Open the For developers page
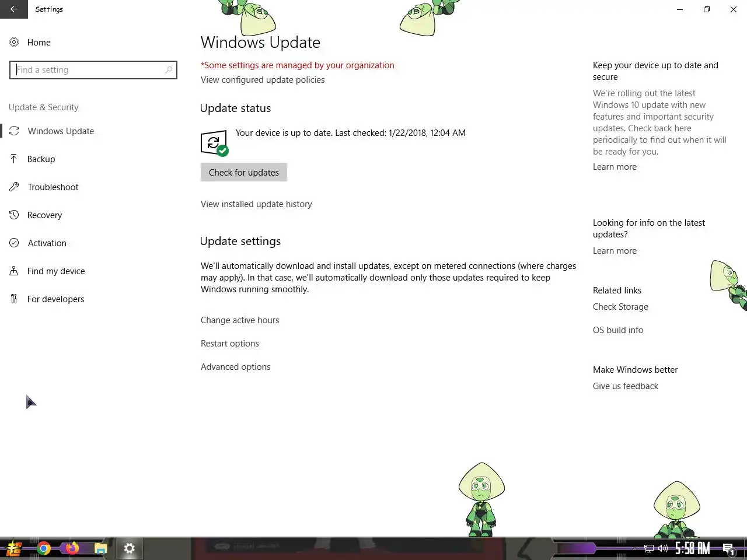The image size is (747, 560). [x=55, y=299]
